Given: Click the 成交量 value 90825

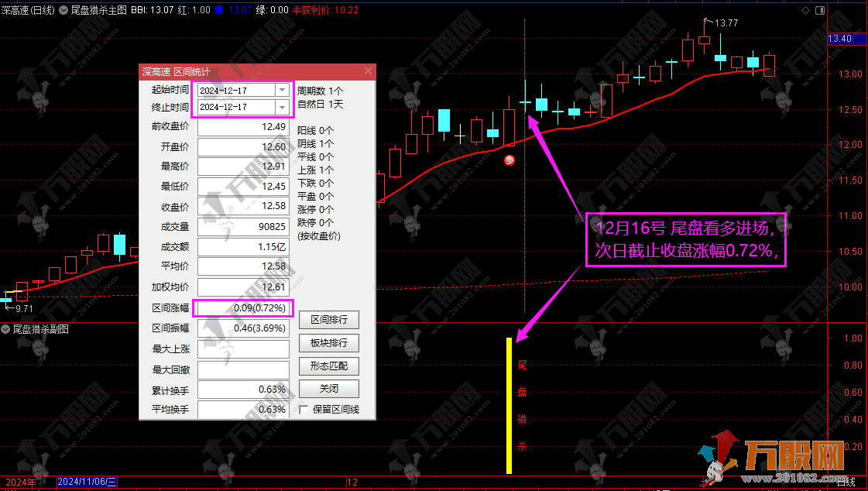Looking at the screenshot, I should click(x=244, y=226).
